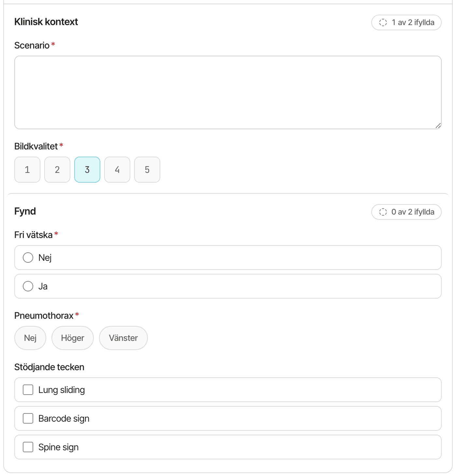Pick Bildkvalitet rating 4

[117, 170]
